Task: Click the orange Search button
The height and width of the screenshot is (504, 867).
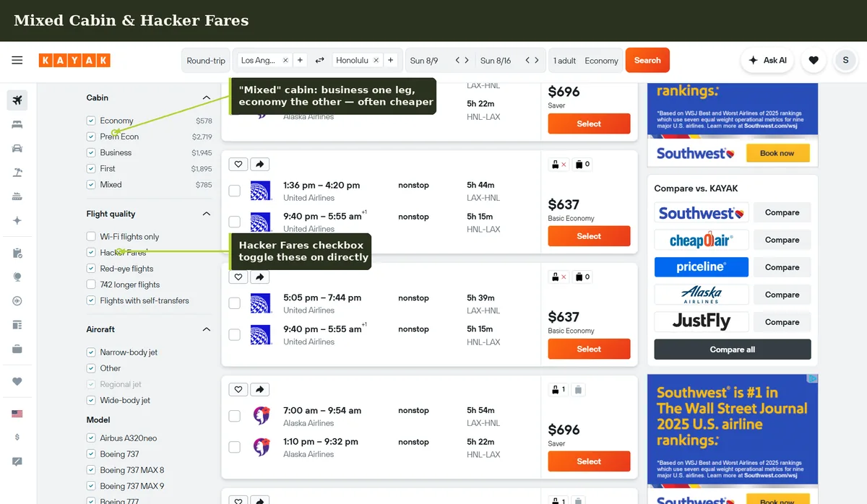Action: (647, 61)
